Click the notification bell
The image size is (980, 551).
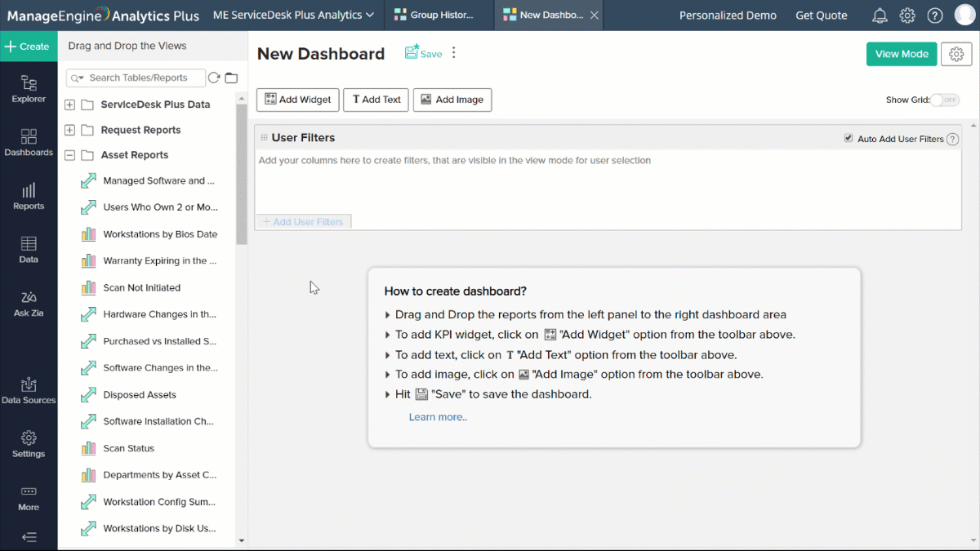[x=880, y=15]
